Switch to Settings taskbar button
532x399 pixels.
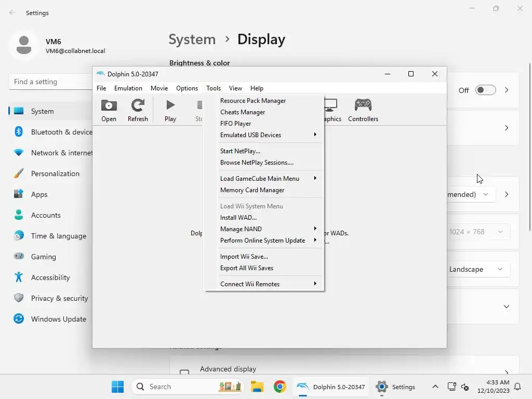click(395, 387)
